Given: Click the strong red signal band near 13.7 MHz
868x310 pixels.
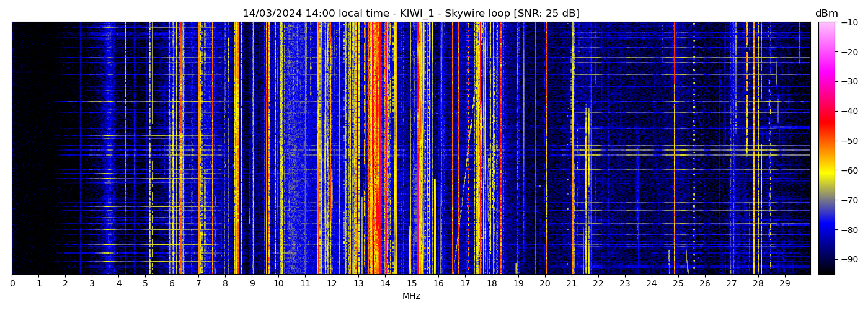Looking at the screenshot, I should (x=378, y=149).
